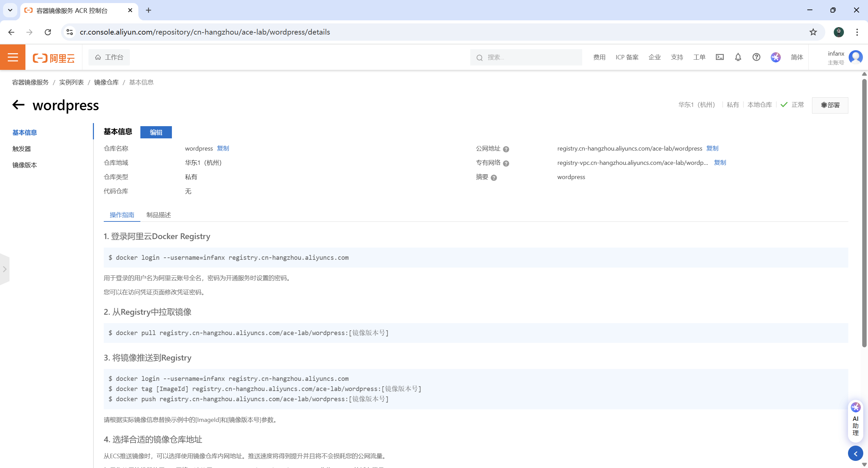Copy the 公网地址 registry address
868x468 pixels.
(x=712, y=149)
